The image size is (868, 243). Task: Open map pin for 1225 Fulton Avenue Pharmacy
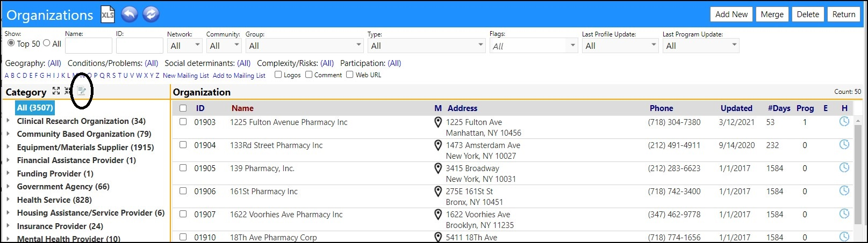pos(438,123)
